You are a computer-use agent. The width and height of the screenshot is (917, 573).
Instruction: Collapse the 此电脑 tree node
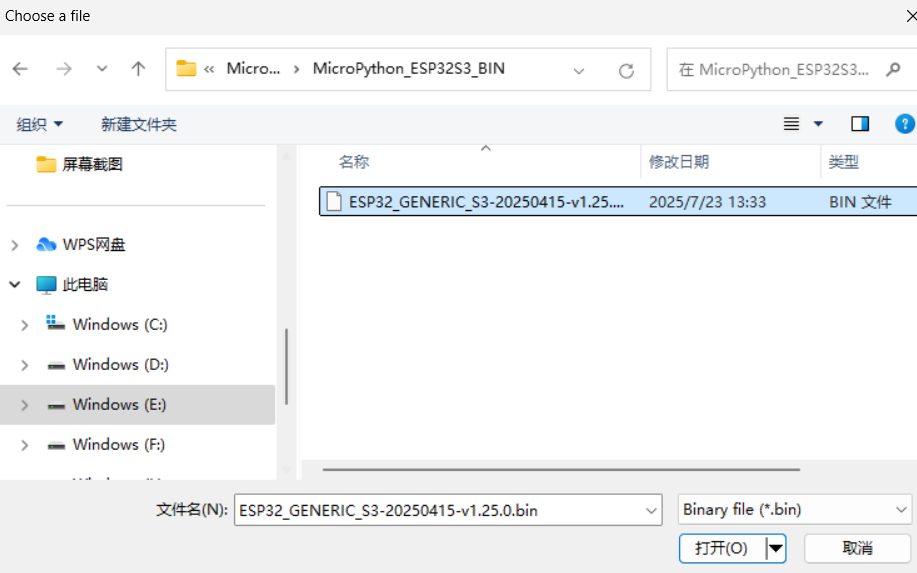pyautogui.click(x=15, y=285)
